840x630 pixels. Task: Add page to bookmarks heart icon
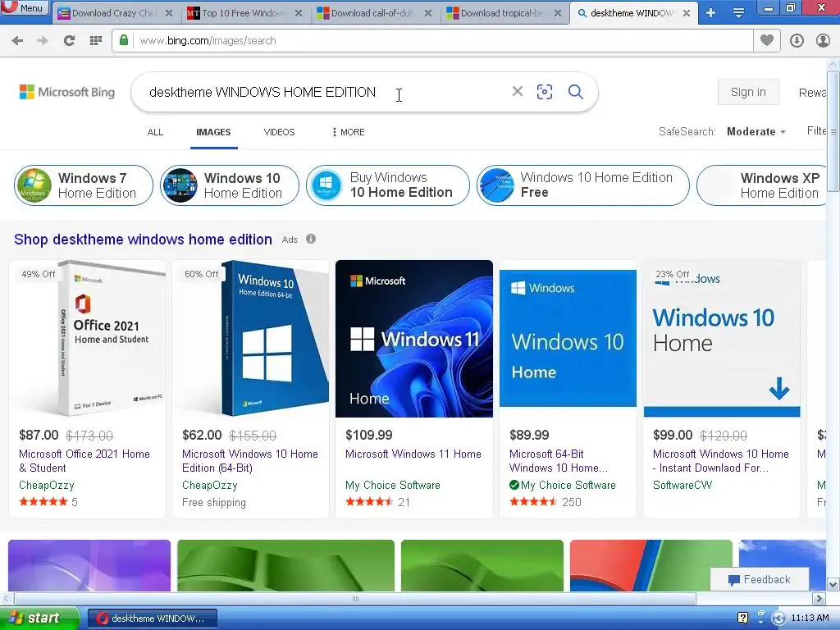767,40
